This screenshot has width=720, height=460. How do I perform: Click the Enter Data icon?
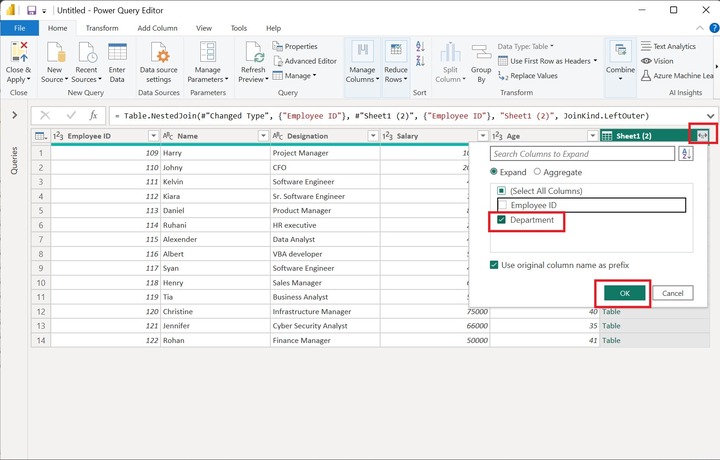[x=117, y=54]
